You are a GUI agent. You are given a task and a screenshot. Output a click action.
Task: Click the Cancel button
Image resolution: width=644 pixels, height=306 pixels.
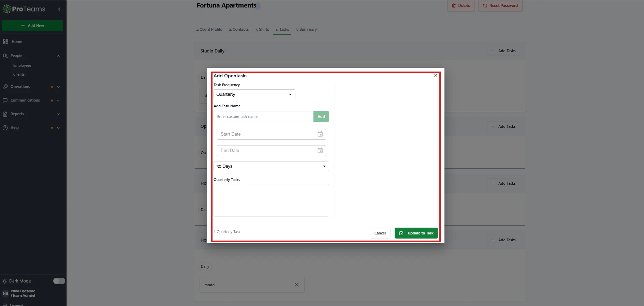coord(380,233)
